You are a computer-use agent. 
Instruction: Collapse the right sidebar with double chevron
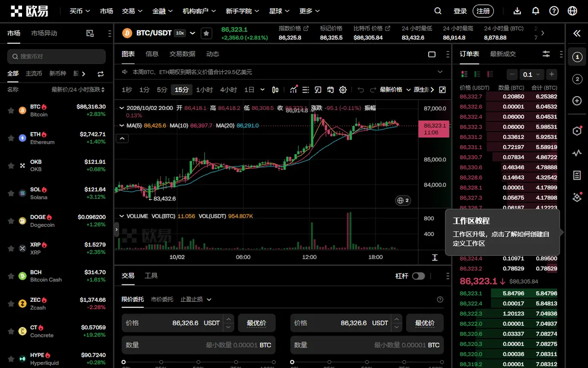pyautogui.click(x=577, y=33)
